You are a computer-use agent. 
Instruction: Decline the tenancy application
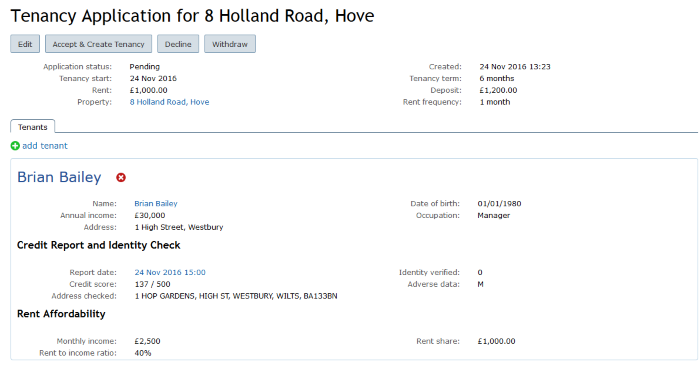178,44
